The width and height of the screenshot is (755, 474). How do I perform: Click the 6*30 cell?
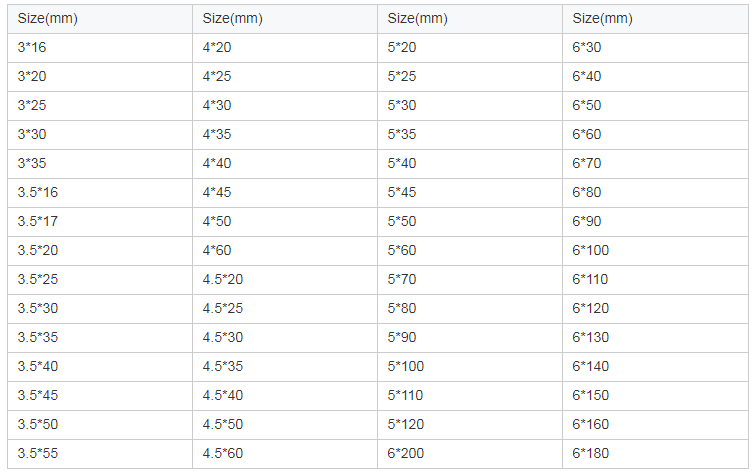click(655, 48)
